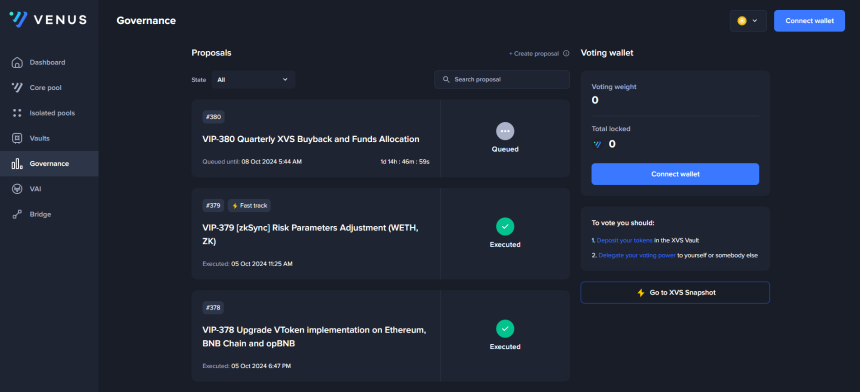Select the Governance menu item

click(49, 163)
